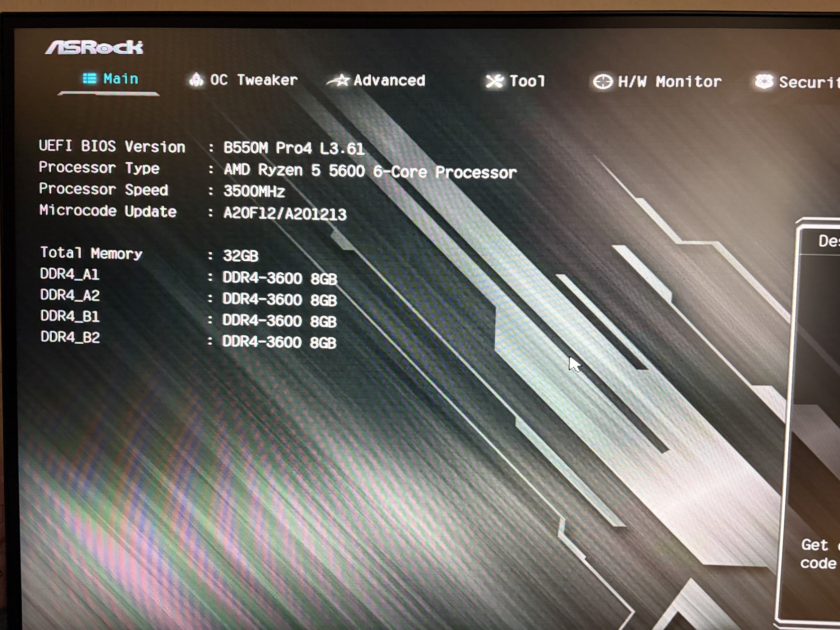Click the ASRock logo
The width and height of the screenshot is (840, 630).
(x=94, y=47)
